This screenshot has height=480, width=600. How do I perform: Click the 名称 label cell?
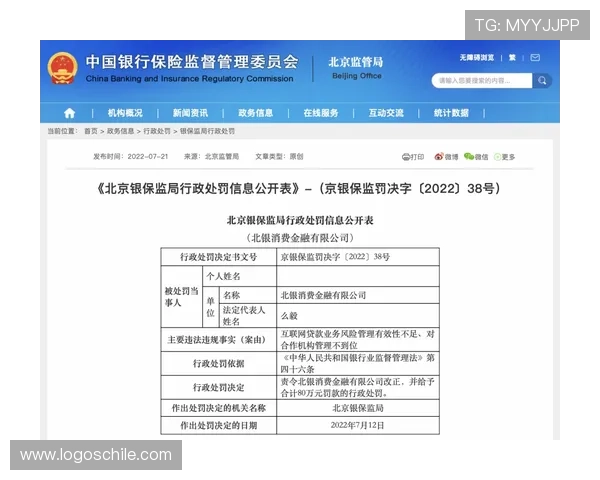click(248, 296)
